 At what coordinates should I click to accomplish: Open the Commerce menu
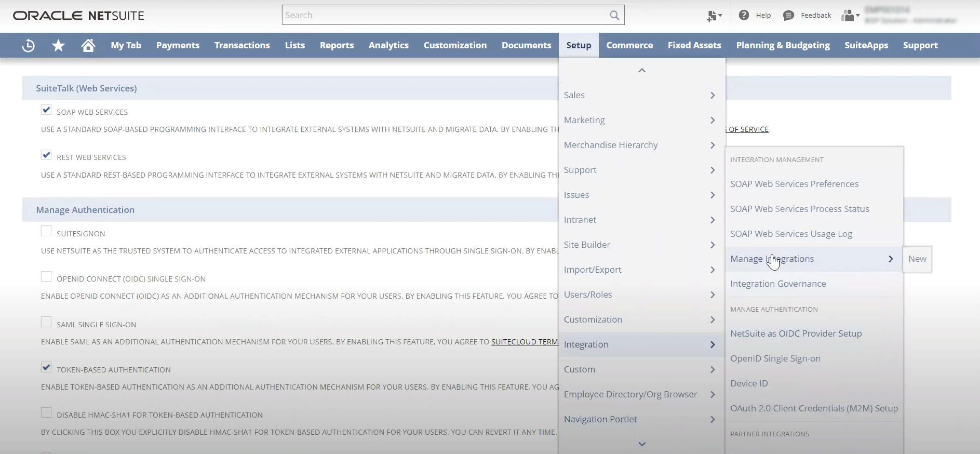(x=629, y=45)
